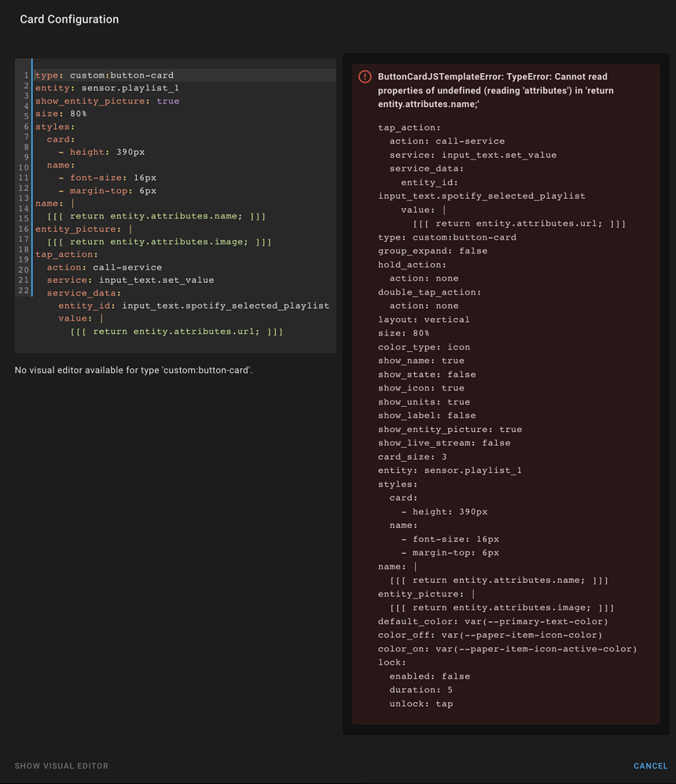The height and width of the screenshot is (784, 676).
Task: Click 'service: input_text.set_value' in editor
Action: (x=130, y=280)
